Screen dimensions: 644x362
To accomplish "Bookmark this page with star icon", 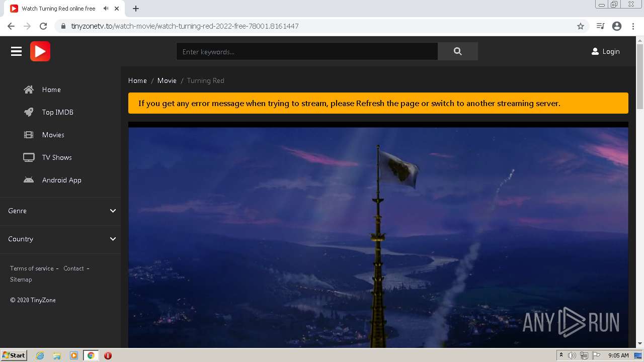I will (x=581, y=26).
